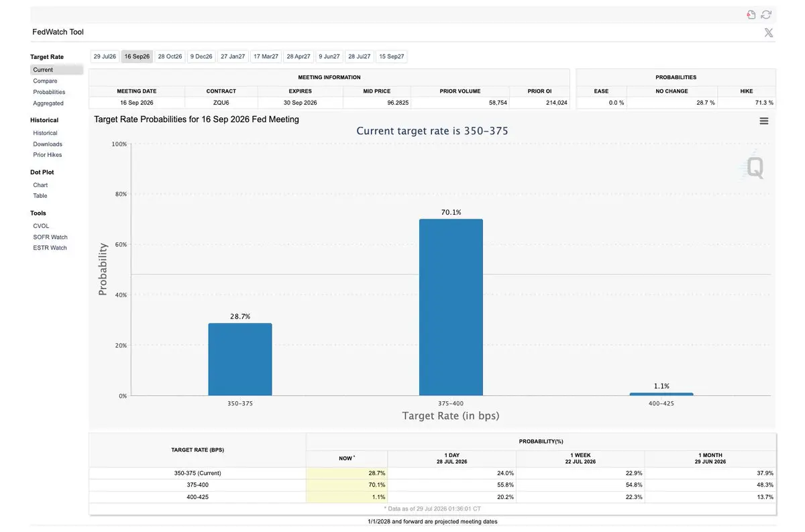Open the Compare view in sidebar
Image resolution: width=805 pixels, height=532 pixels.
45,81
